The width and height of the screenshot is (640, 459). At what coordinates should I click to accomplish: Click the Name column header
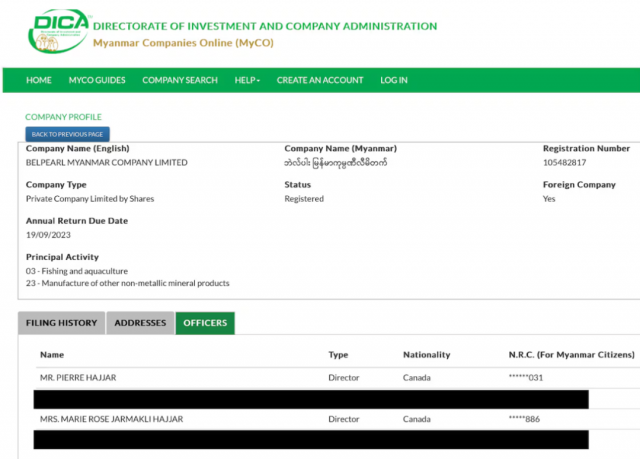pyautogui.click(x=51, y=355)
